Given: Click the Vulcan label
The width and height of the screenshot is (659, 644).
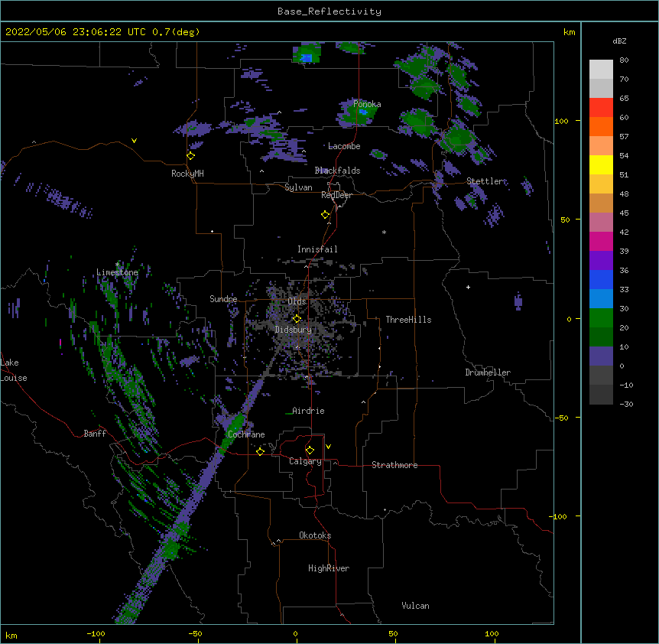Looking at the screenshot, I should coord(415,606).
